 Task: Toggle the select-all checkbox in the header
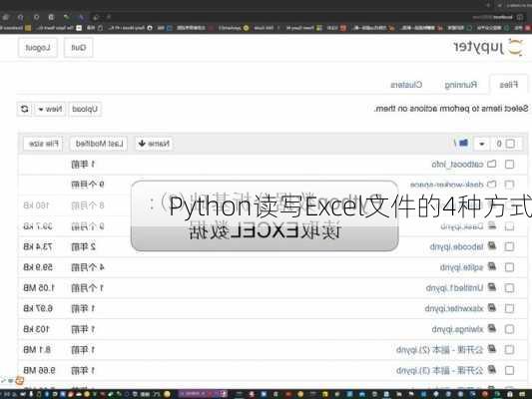coord(510,144)
